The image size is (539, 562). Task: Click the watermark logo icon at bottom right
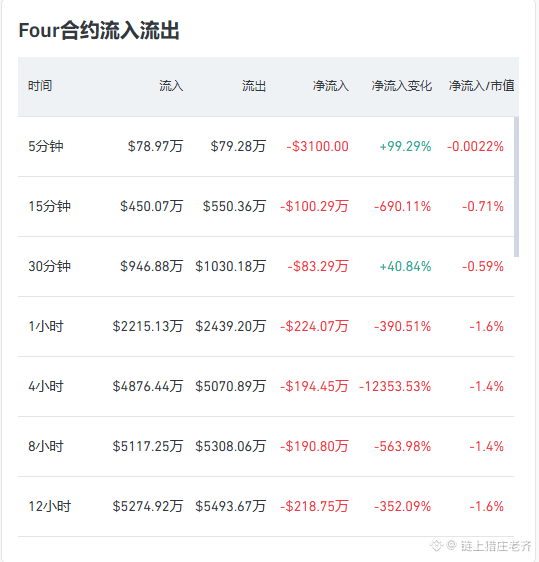pyautogui.click(x=437, y=546)
